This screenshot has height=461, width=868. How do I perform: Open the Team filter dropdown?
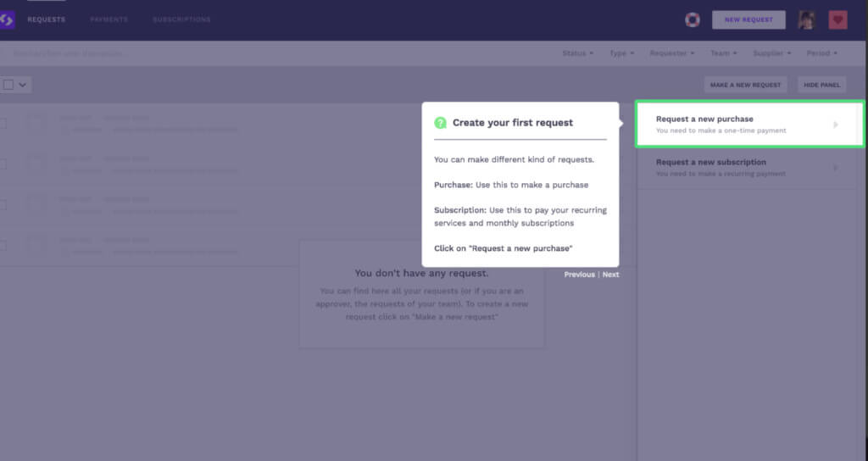click(x=724, y=53)
